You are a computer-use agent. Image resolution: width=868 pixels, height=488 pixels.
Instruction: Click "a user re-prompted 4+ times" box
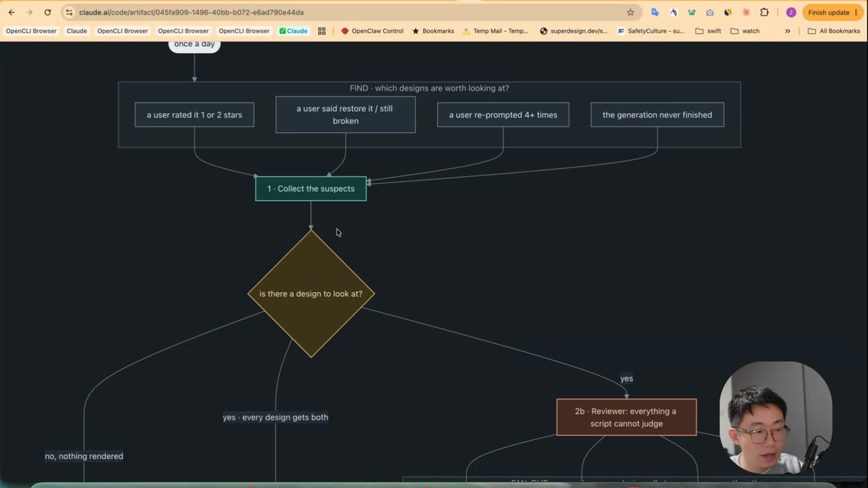click(503, 115)
